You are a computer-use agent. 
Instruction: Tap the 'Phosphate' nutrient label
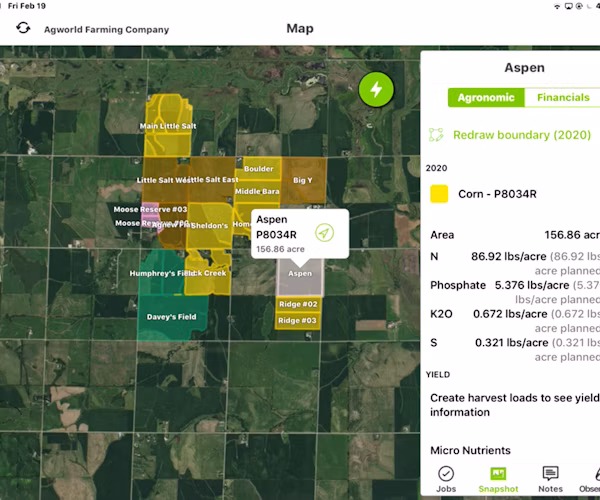(458, 285)
